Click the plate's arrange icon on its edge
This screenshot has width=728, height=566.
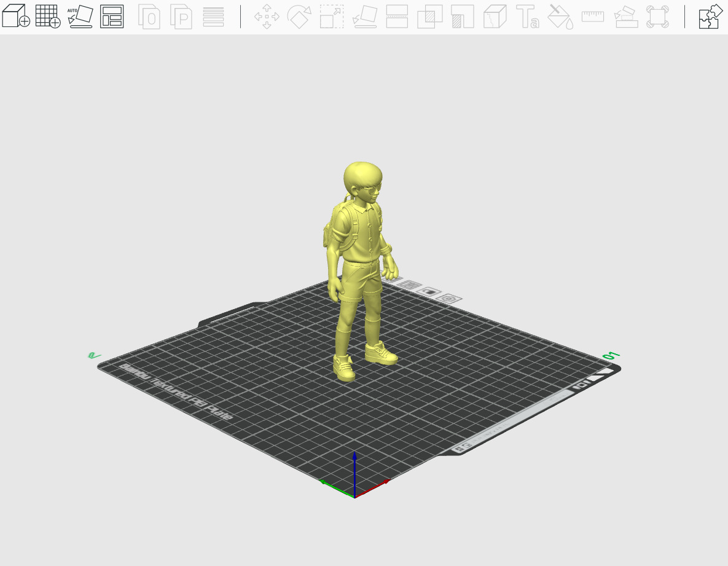tap(408, 285)
